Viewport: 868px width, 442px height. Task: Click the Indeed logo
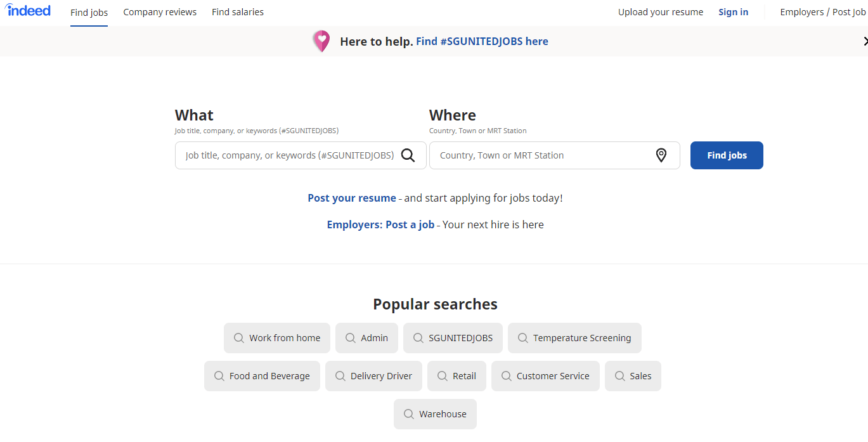point(29,11)
